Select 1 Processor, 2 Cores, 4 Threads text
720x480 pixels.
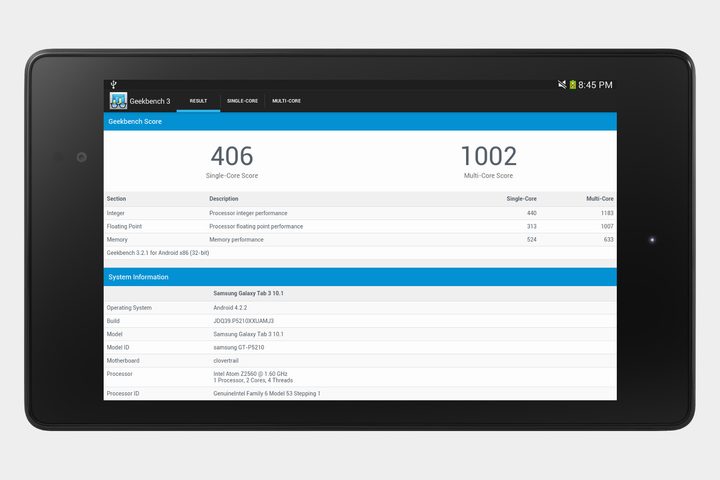pos(253,380)
